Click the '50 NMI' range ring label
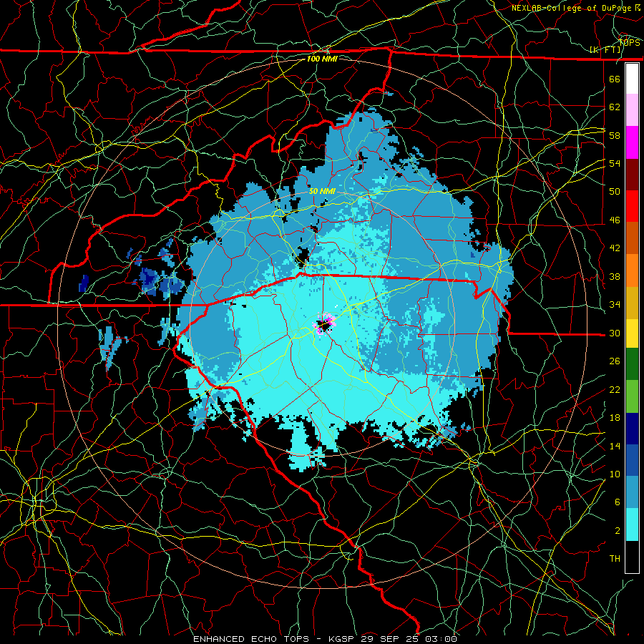The width and height of the screenshot is (644, 644). coord(322,191)
